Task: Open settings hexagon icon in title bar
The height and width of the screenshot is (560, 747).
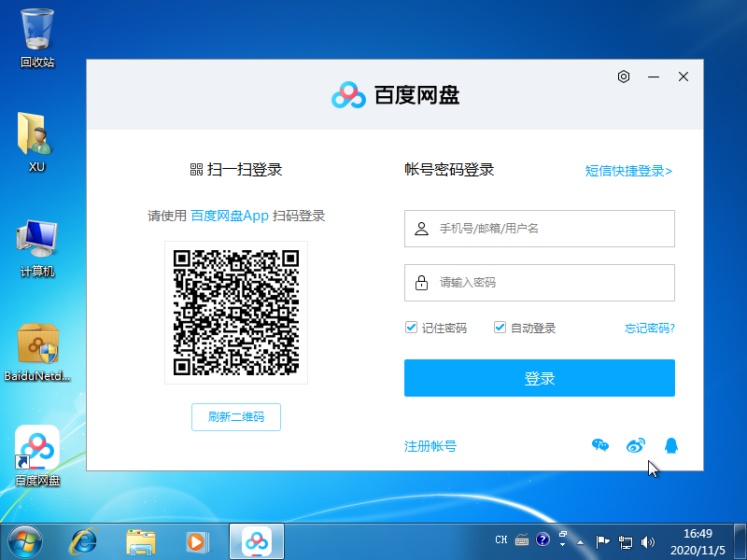Action: point(624,77)
